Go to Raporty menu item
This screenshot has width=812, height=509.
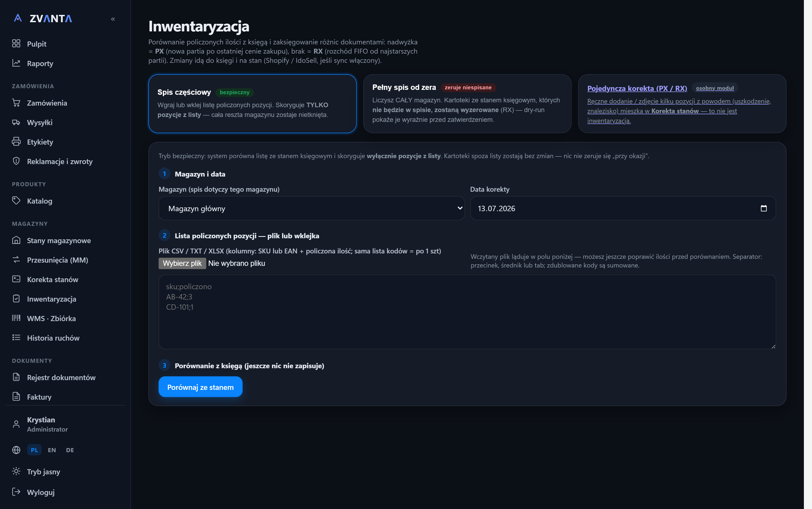click(40, 63)
